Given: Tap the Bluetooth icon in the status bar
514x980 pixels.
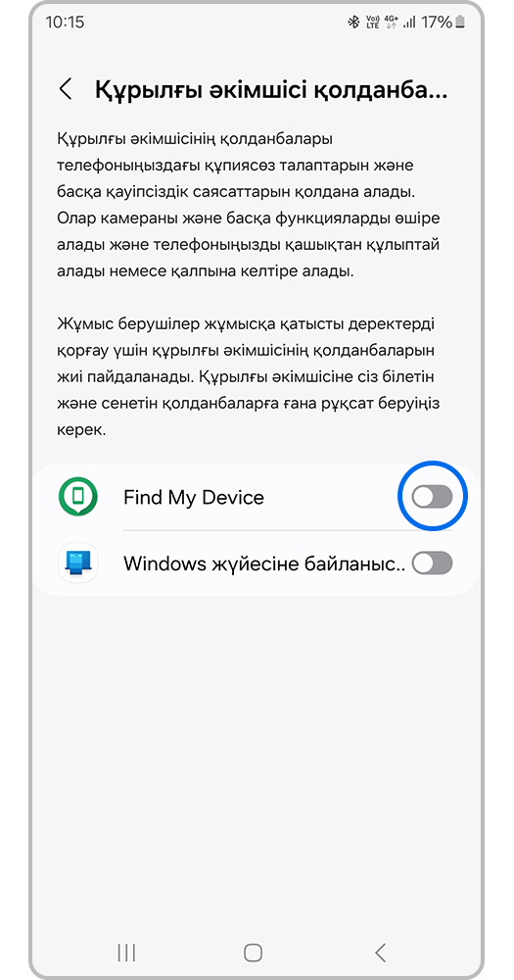Looking at the screenshot, I should [353, 23].
